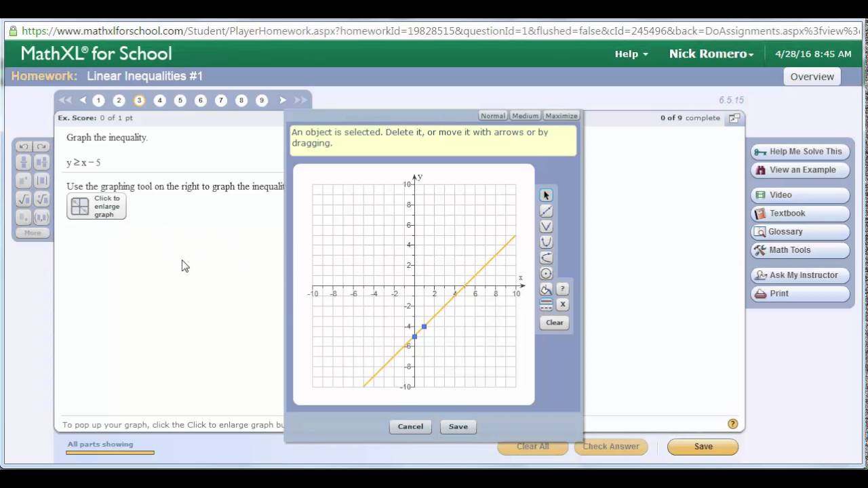This screenshot has width=868, height=488.
Task: Cancel the graph popup
Action: point(410,426)
